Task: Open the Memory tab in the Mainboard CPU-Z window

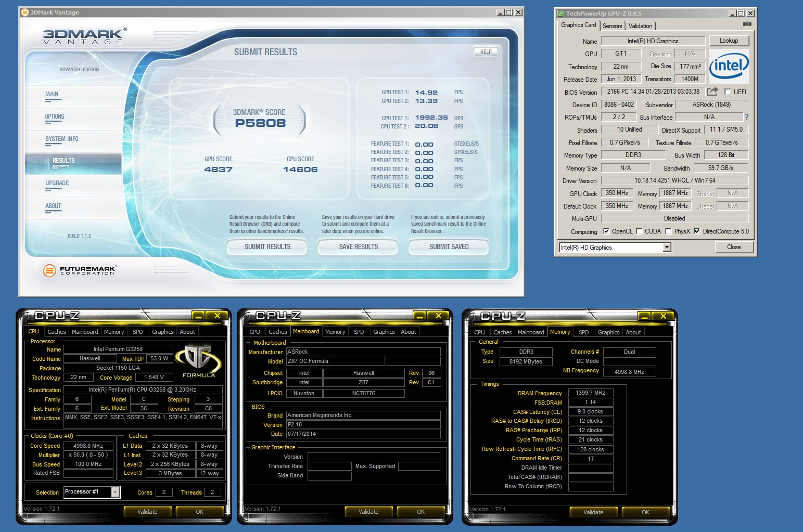Action: [x=335, y=332]
